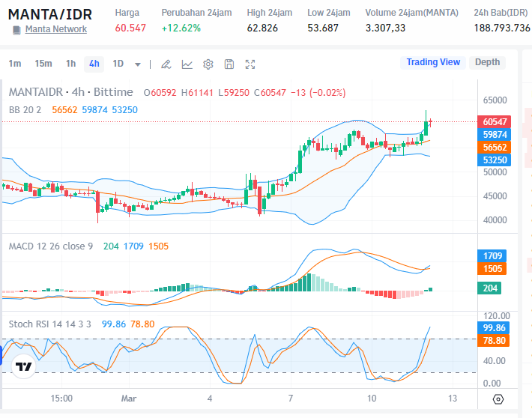This screenshot has height=418, width=532.
Task: Click the 40000 price axis label
Action: [495, 220]
